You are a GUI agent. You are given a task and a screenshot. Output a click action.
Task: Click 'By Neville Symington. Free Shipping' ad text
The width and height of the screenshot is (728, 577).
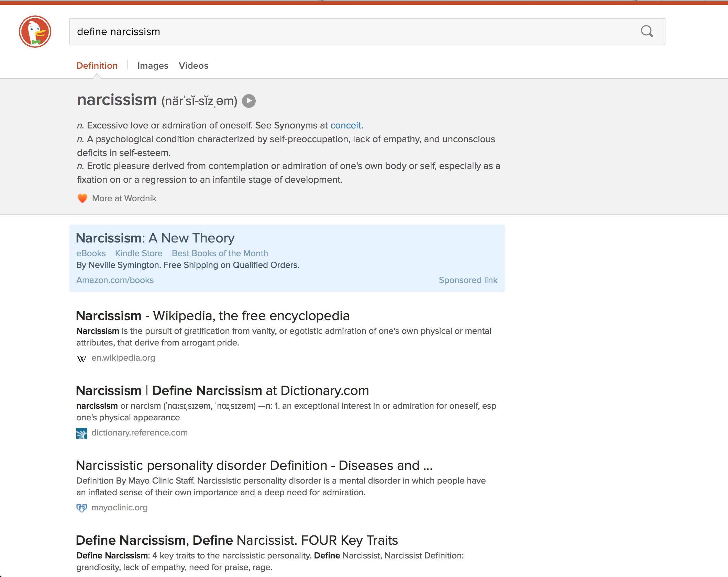click(x=188, y=265)
